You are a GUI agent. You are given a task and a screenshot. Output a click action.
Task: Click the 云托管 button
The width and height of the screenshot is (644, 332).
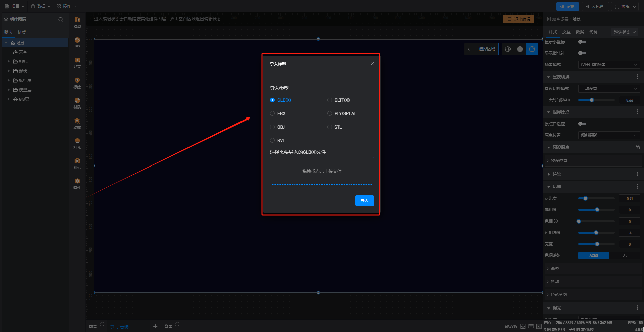pyautogui.click(x=595, y=6)
